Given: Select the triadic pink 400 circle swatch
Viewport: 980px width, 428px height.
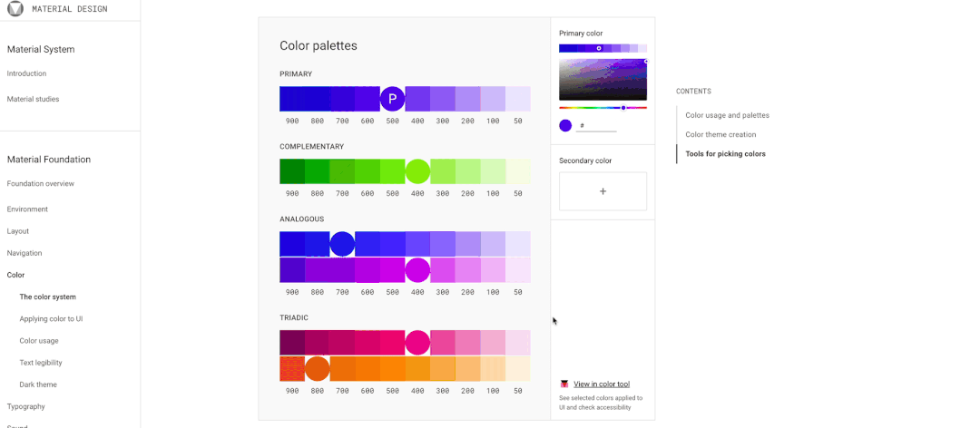Looking at the screenshot, I should tap(417, 343).
